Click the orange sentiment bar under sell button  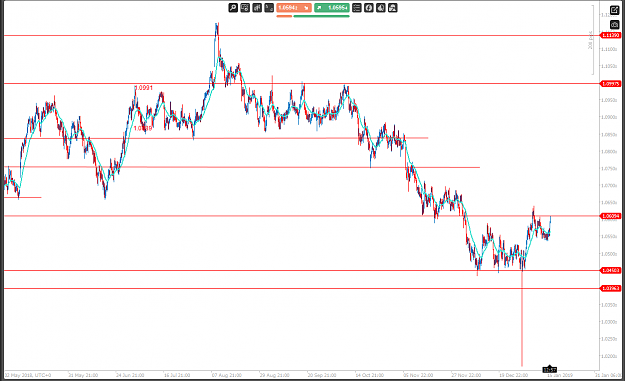click(284, 16)
